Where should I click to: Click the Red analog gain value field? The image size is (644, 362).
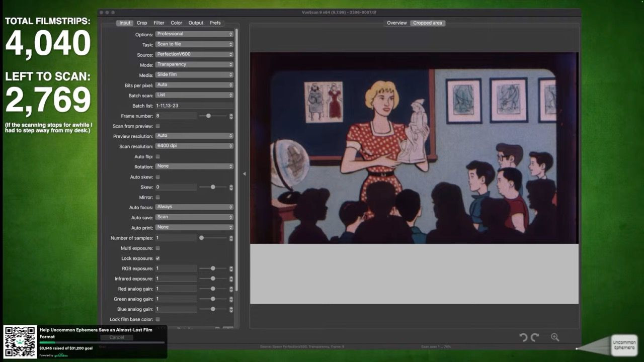[176, 289]
